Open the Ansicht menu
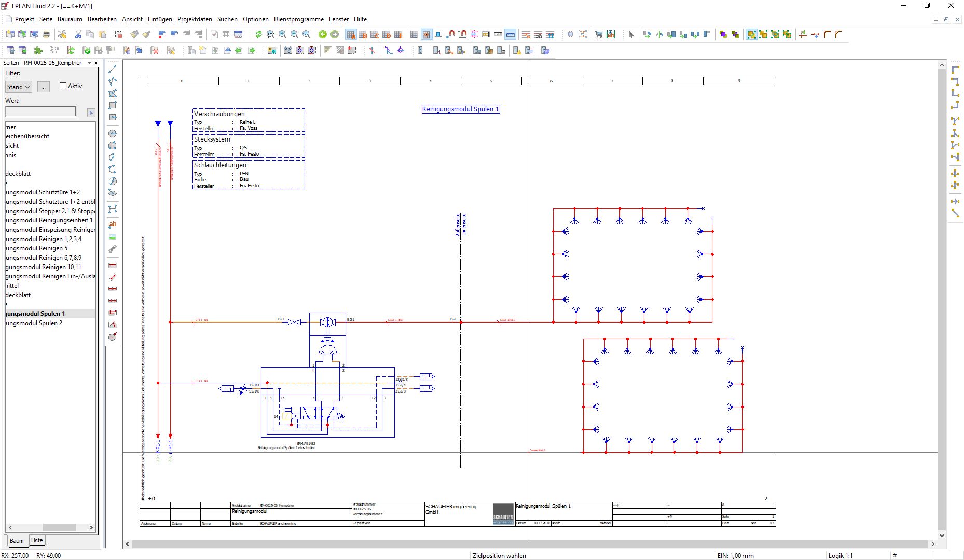964x560 pixels. pos(132,19)
